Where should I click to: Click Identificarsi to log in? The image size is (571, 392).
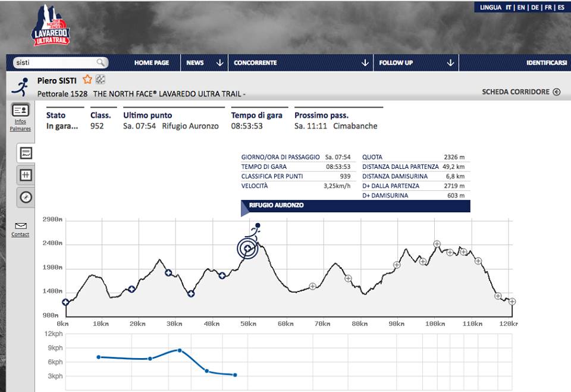point(546,62)
